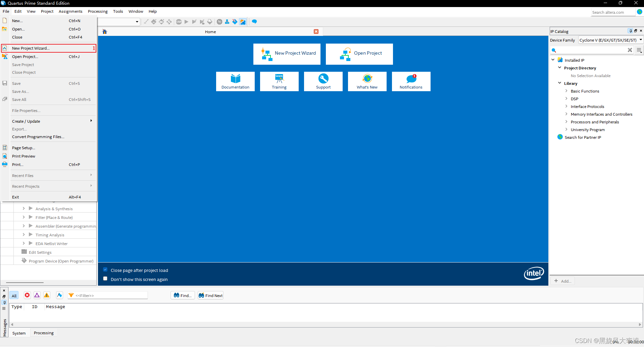Open the Training tile
644x347 pixels.
(279, 81)
